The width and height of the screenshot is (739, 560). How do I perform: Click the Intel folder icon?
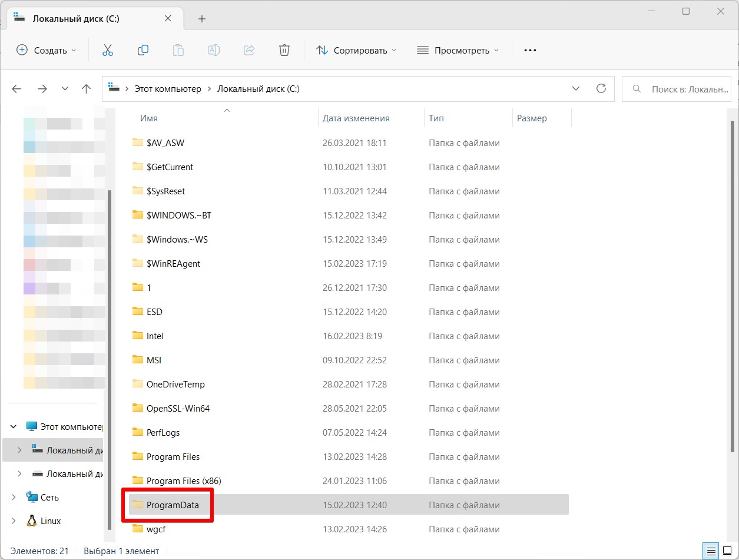(138, 336)
